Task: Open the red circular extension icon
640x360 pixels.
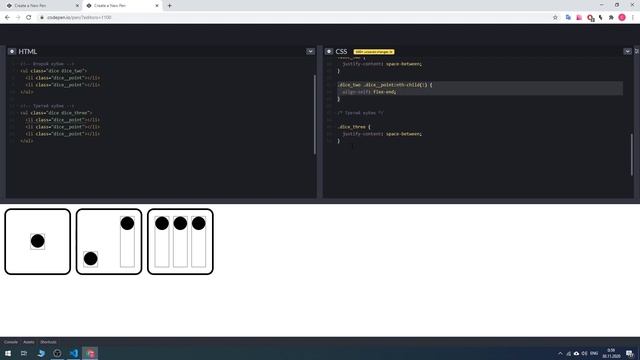Action: point(590,18)
